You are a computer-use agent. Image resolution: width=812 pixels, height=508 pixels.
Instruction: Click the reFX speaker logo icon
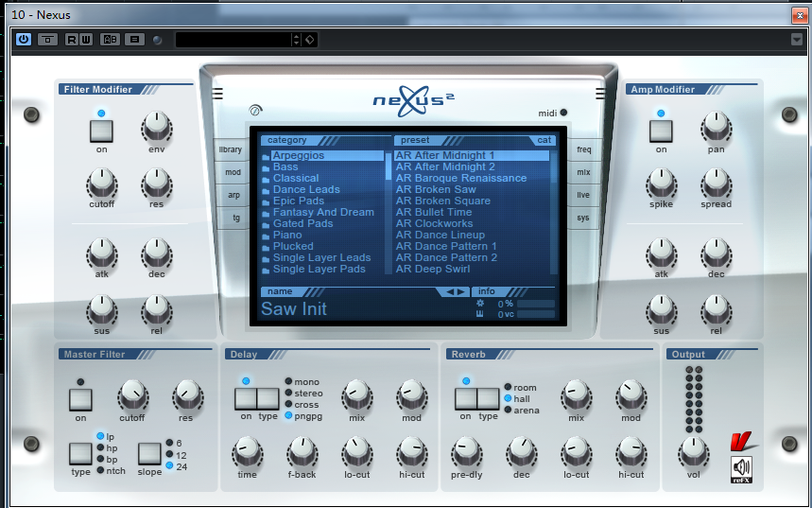click(x=741, y=470)
